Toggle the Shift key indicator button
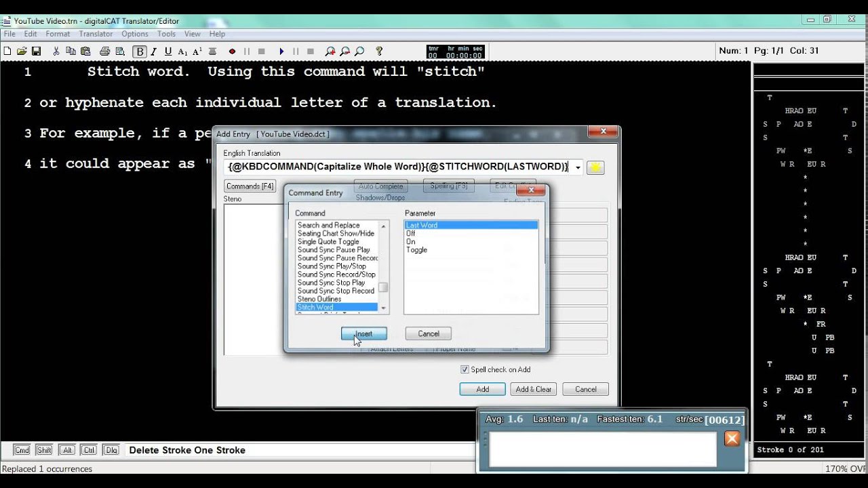This screenshot has width=868, height=488. coord(44,450)
